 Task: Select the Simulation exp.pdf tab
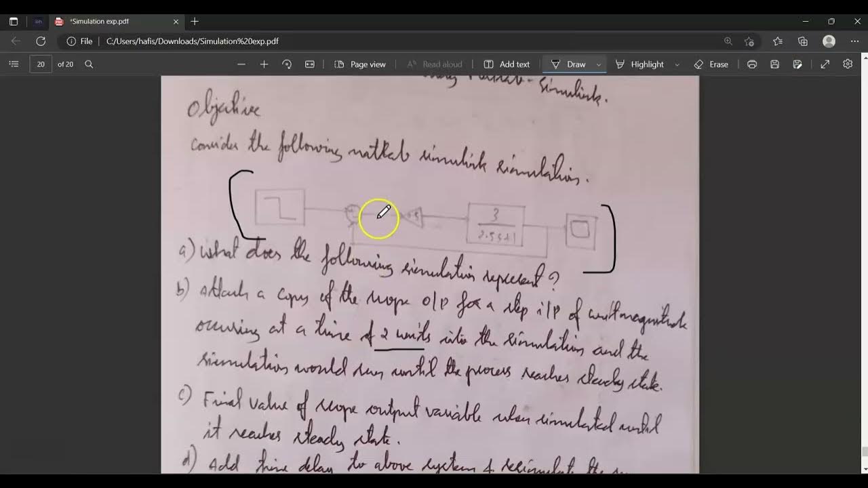tap(115, 22)
